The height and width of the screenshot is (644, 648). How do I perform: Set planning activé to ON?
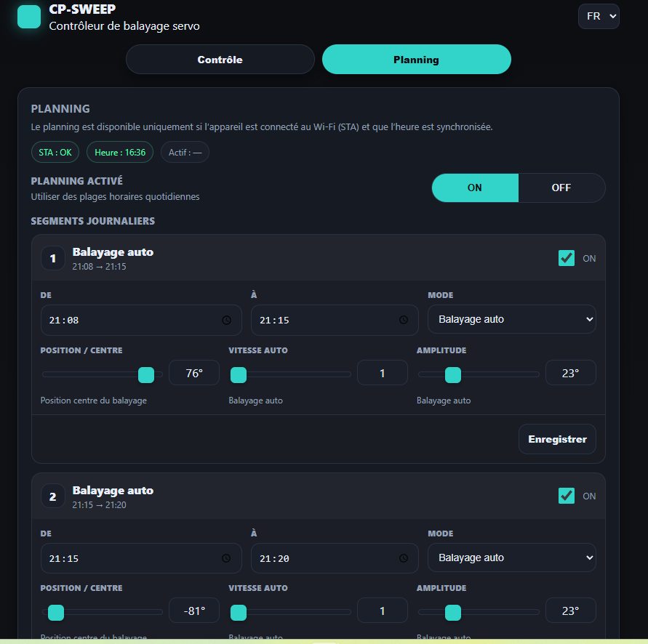475,188
